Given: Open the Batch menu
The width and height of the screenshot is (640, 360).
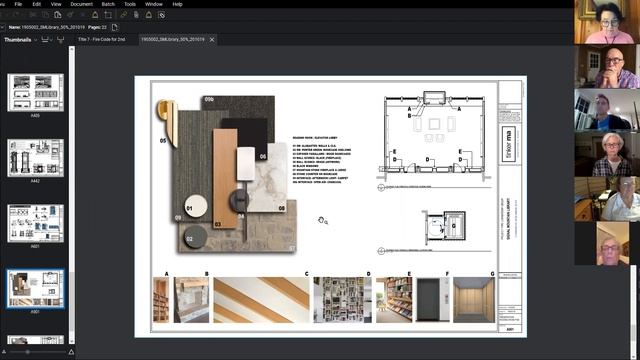Looking at the screenshot, I should click(x=108, y=4).
